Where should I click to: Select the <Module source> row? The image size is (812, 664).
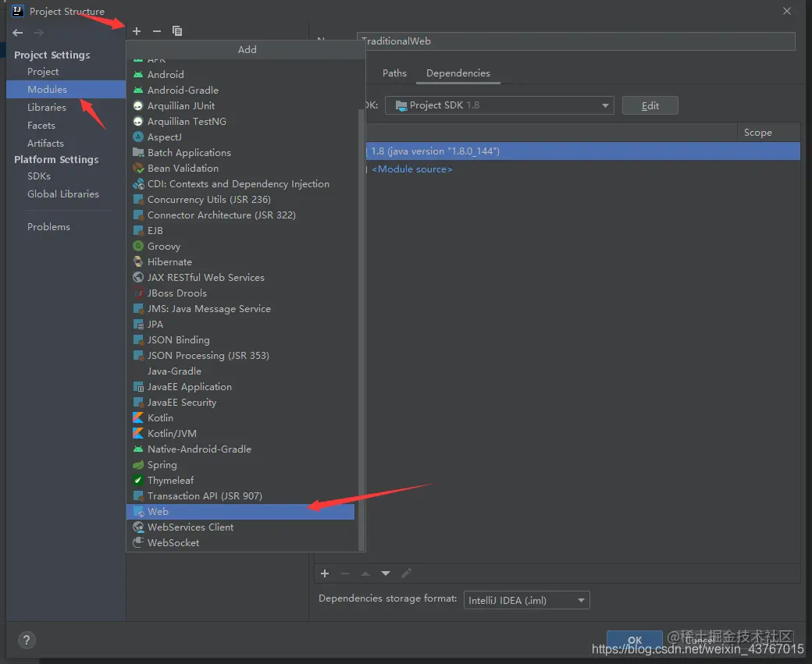coord(582,169)
